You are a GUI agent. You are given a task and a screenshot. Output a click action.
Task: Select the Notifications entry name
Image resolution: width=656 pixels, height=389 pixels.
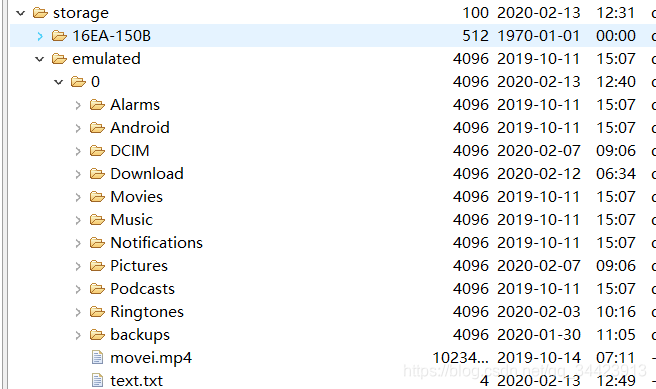coord(156,243)
